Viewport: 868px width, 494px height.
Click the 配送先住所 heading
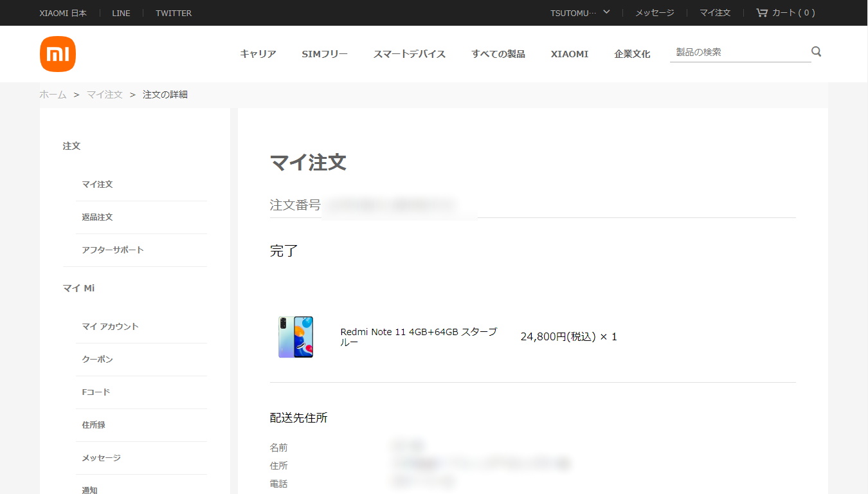click(x=298, y=417)
